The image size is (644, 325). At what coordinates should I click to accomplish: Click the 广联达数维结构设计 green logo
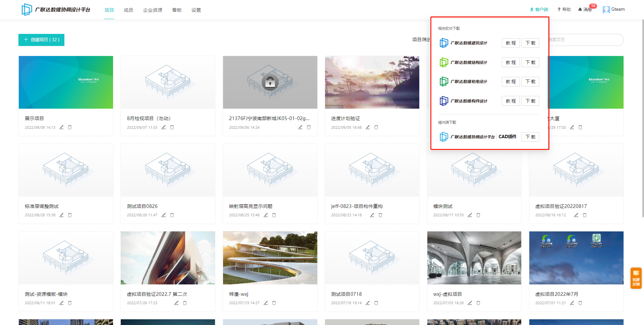click(x=444, y=62)
